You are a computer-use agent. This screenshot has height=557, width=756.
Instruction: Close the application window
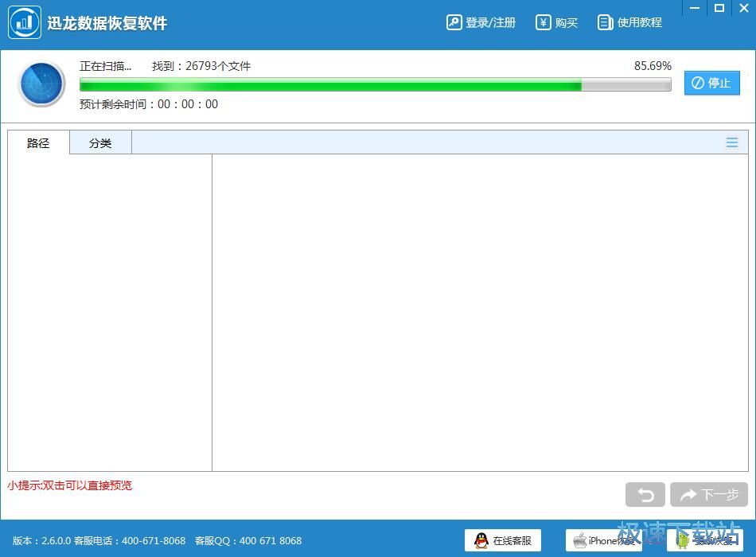tap(744, 8)
